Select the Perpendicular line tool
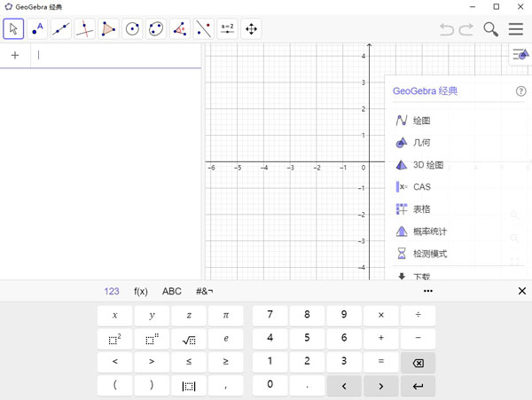This screenshot has height=400, width=532. (x=85, y=29)
